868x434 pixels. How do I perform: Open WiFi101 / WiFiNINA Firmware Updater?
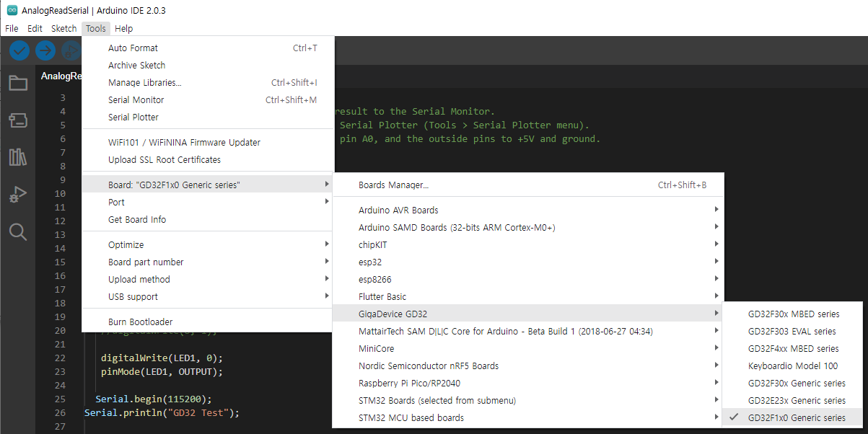point(208,143)
